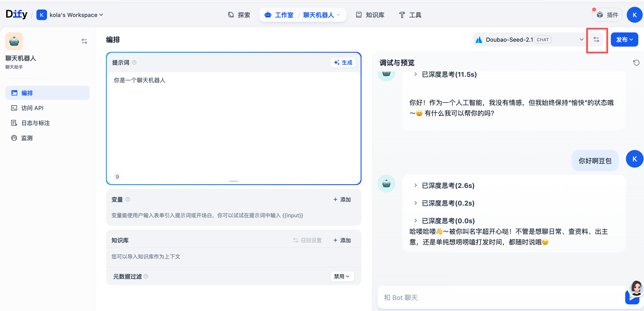
Task: Open 召回设置 retrieval settings
Action: (x=307, y=240)
